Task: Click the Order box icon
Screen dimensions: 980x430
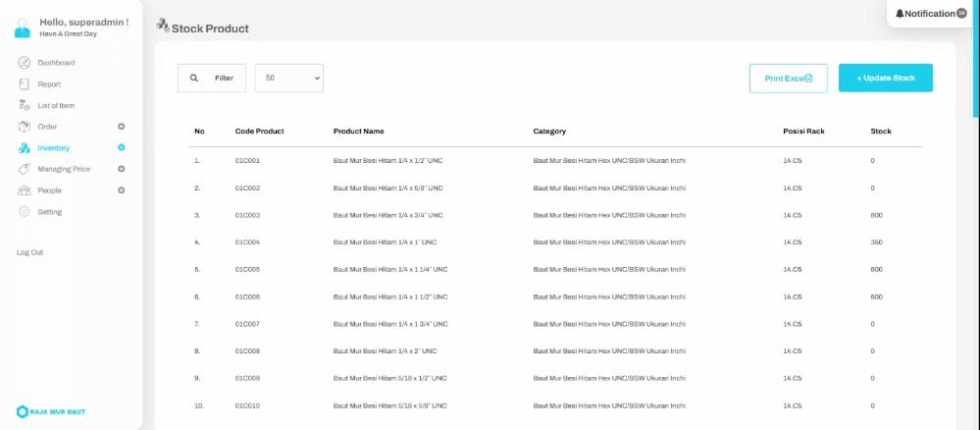Action: click(24, 127)
